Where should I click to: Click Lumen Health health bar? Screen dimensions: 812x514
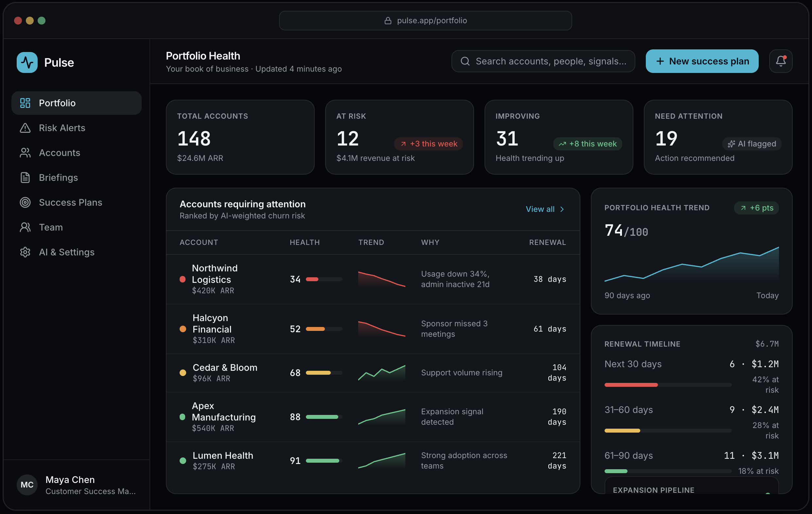click(x=324, y=461)
